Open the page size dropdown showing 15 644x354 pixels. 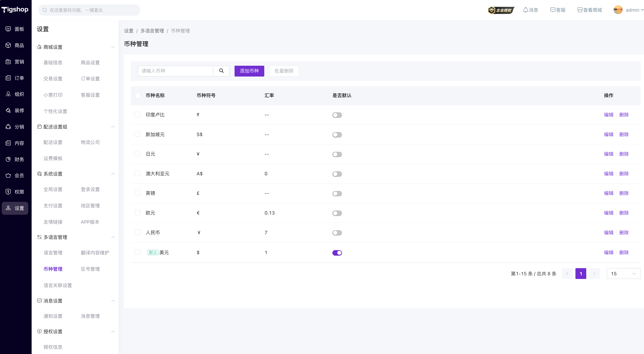click(x=623, y=274)
